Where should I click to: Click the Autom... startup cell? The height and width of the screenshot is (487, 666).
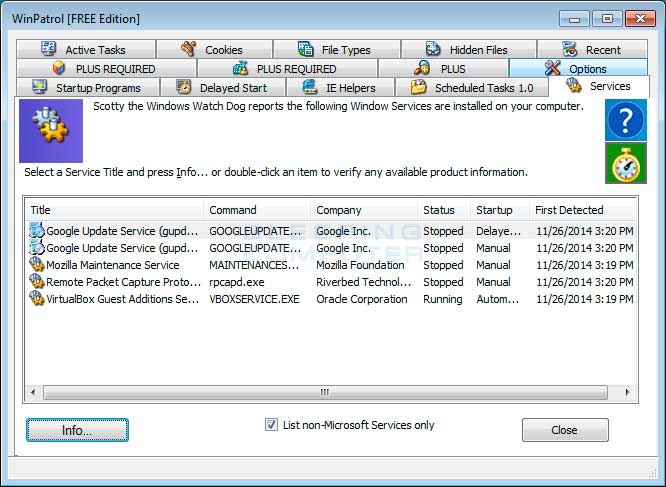click(x=497, y=299)
